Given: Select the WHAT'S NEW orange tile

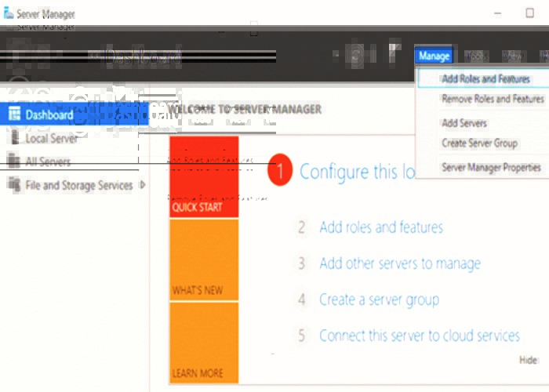Looking at the screenshot, I should click(204, 260).
